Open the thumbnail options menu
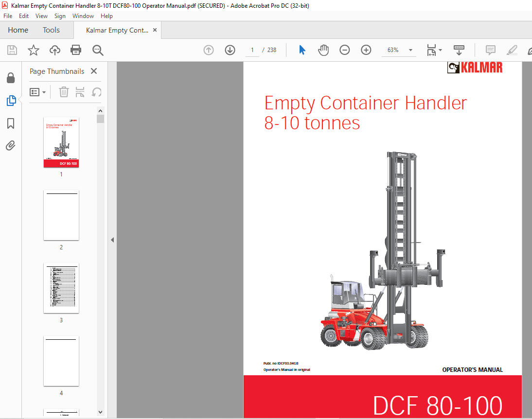 tap(38, 92)
